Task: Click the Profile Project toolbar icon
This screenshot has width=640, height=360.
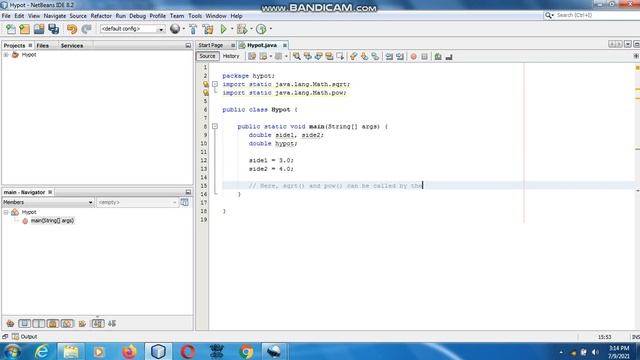Action: click(x=261, y=29)
